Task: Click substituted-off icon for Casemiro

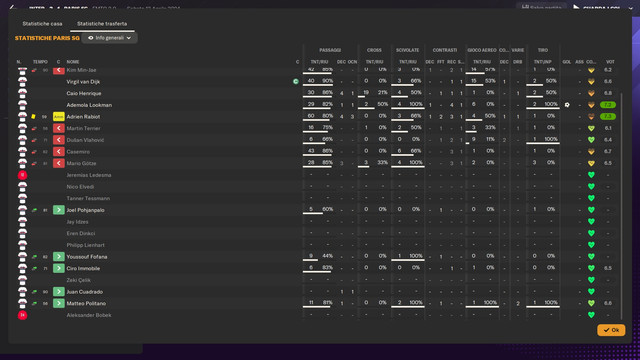Action: coord(59,151)
